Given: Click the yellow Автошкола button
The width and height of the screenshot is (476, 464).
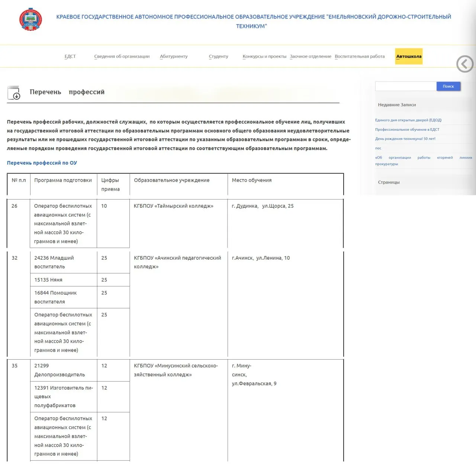Looking at the screenshot, I should point(409,56).
